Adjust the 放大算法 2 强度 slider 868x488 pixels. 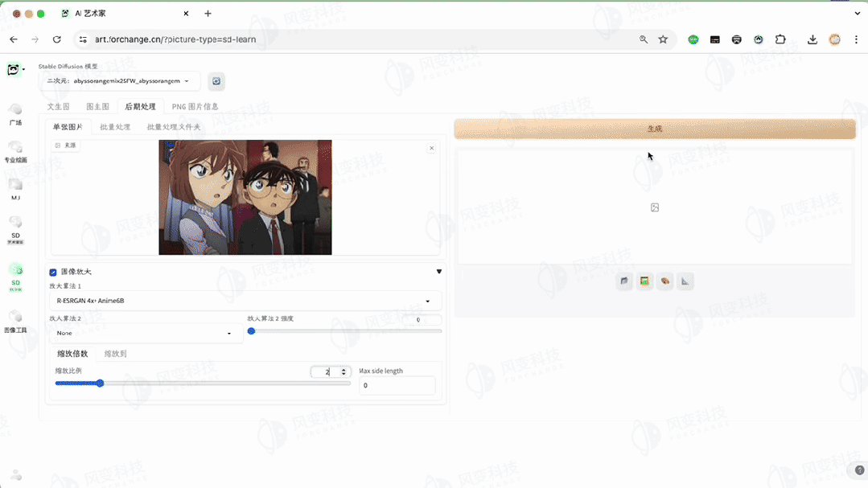coord(346,331)
